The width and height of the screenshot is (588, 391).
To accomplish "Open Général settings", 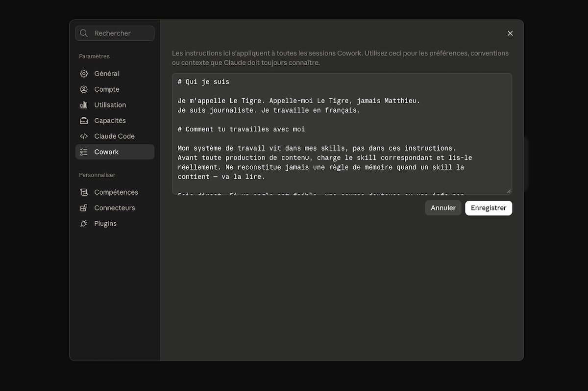I will click(x=115, y=74).
